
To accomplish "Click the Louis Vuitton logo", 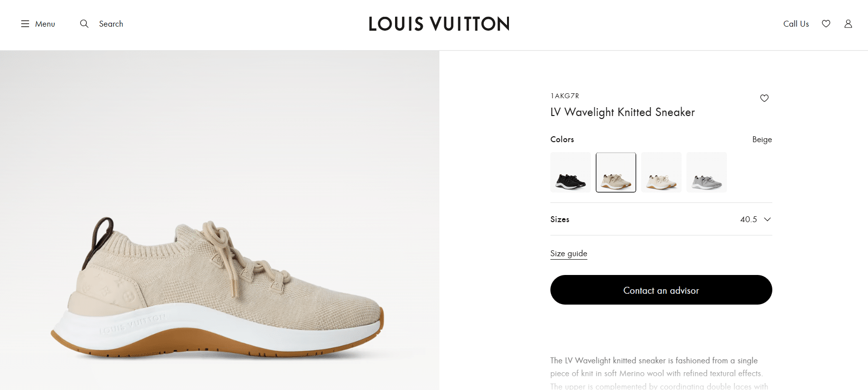I will click(x=439, y=24).
